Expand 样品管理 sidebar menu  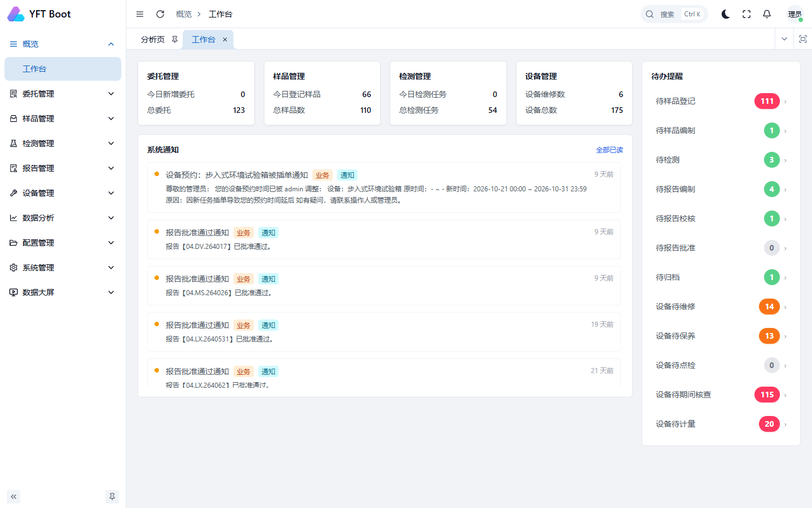coord(63,119)
